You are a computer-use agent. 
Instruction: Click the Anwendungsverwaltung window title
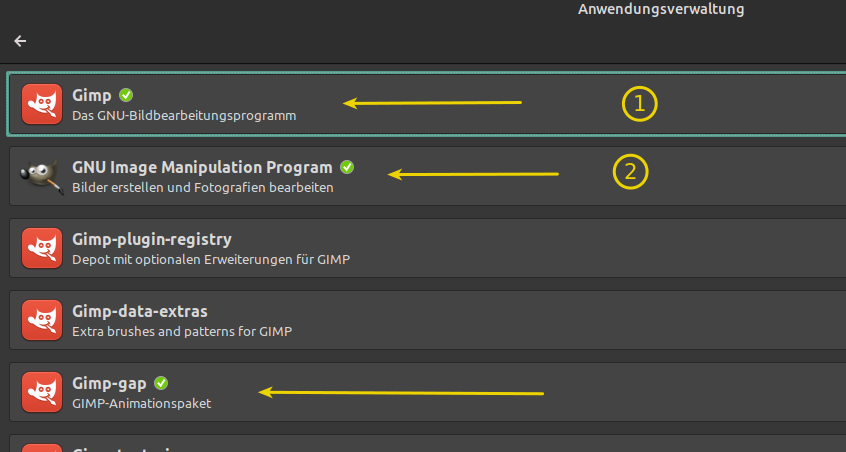[x=661, y=10]
